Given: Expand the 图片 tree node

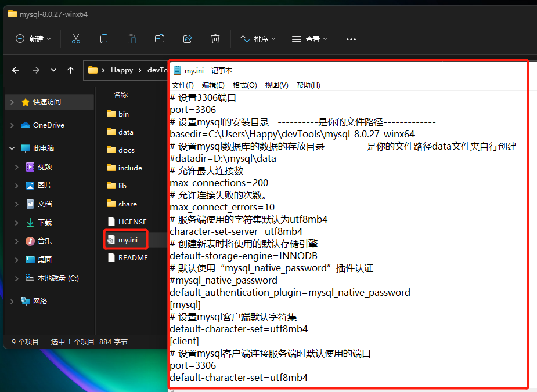Looking at the screenshot, I should point(16,186).
